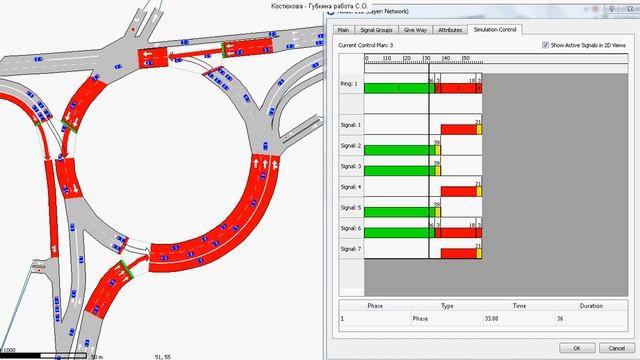
Task: Click the OK button
Action: coord(577,348)
